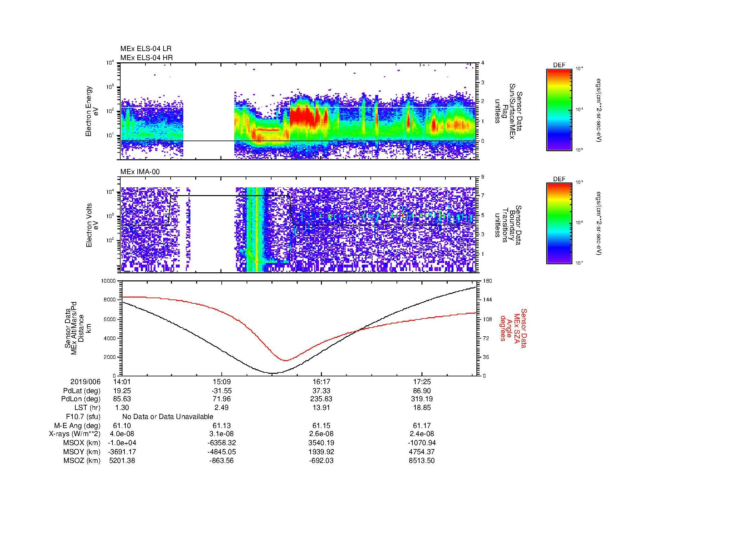
Task: Click the X-rays value '2.6e-08'
Action: click(321, 434)
